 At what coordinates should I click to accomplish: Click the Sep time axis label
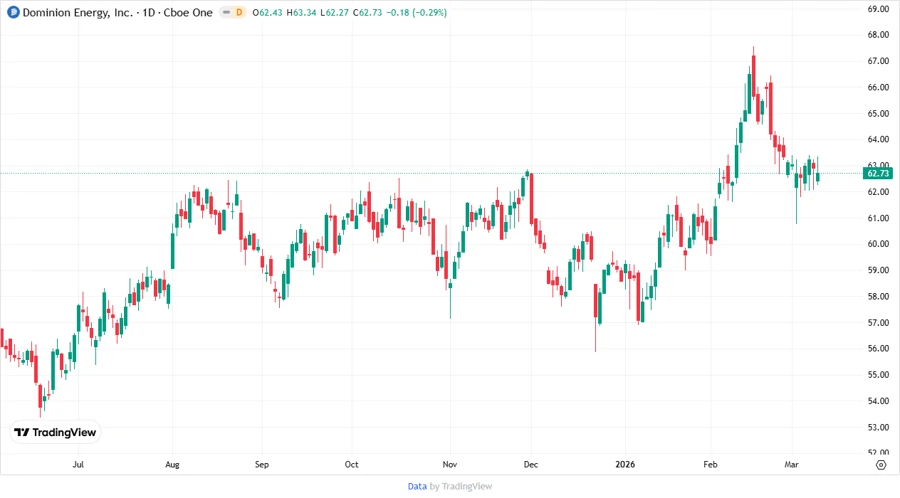(262, 465)
